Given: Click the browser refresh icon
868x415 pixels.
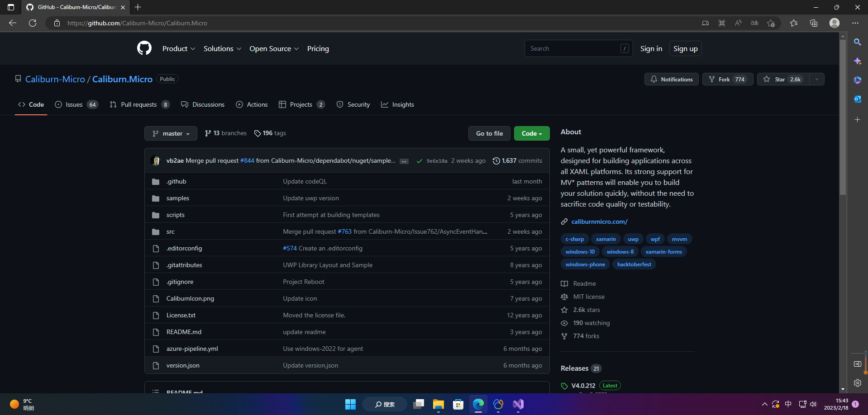Looking at the screenshot, I should [33, 23].
